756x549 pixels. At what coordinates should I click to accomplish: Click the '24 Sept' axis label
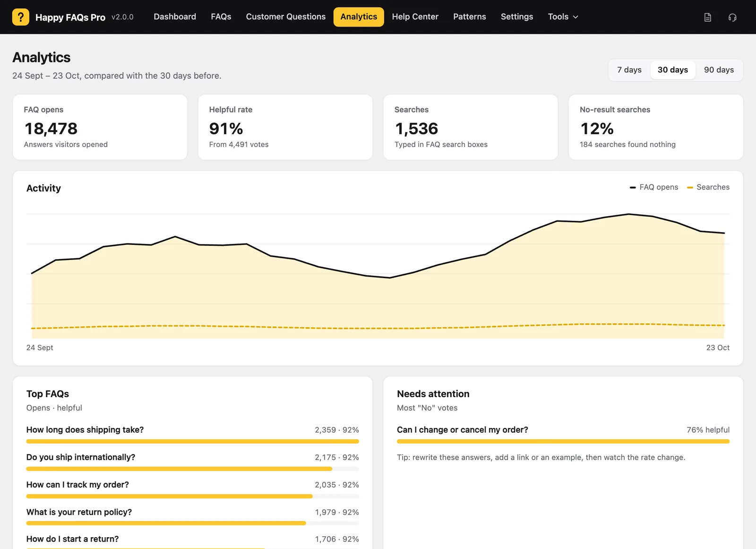click(x=40, y=348)
